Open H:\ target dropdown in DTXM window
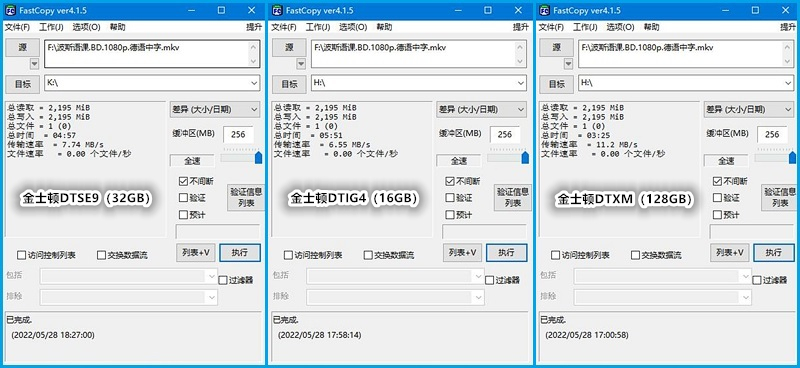This screenshot has width=800, height=368. coord(789,83)
